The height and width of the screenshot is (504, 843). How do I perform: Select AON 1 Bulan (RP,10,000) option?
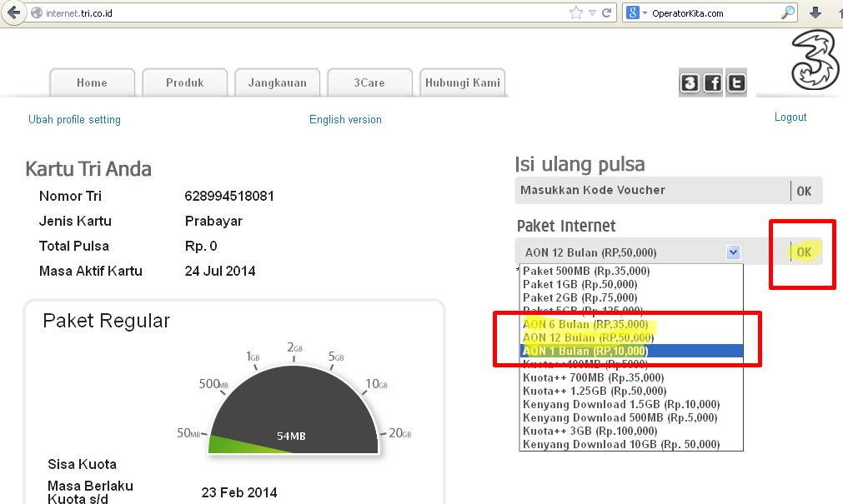631,351
